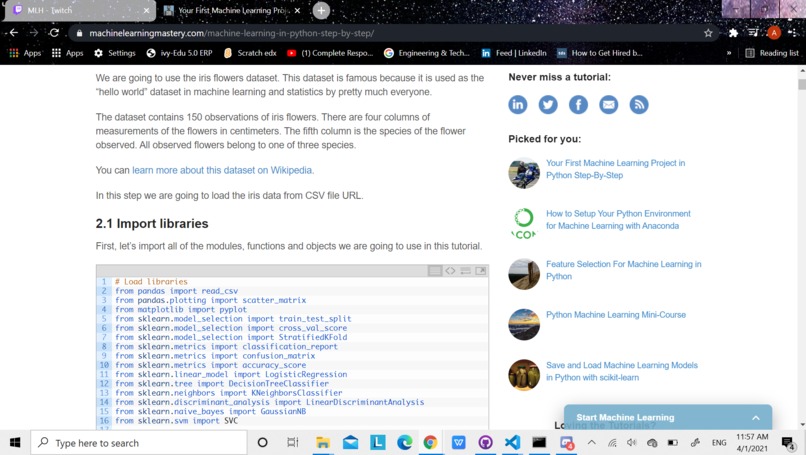The image size is (806, 455).
Task: Click the Start Machine Learning banner
Action: 668,417
